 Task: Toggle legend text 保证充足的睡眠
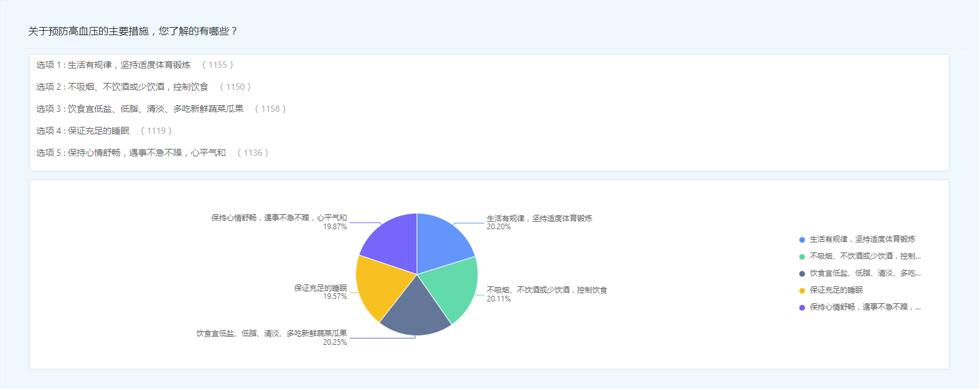point(836,291)
